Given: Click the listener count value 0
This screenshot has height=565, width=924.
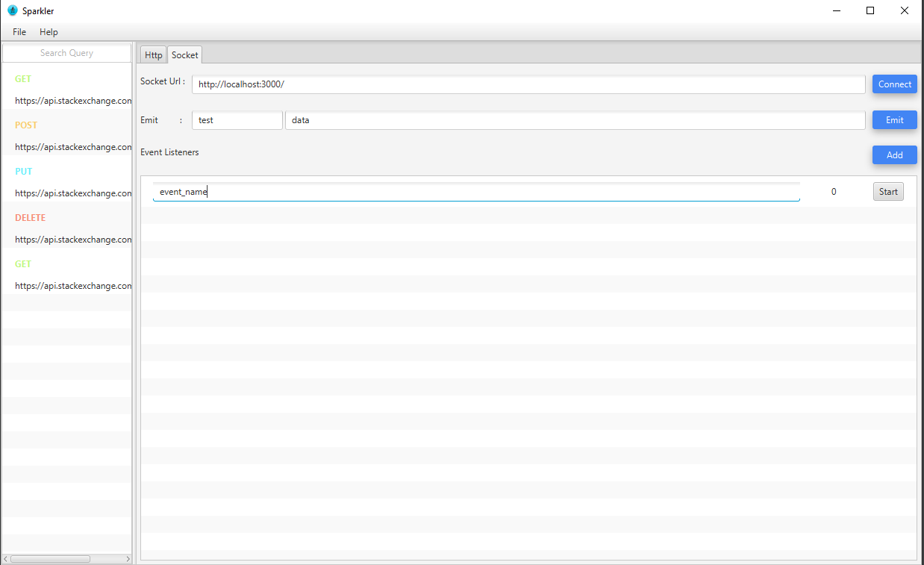Looking at the screenshot, I should click(x=834, y=192).
